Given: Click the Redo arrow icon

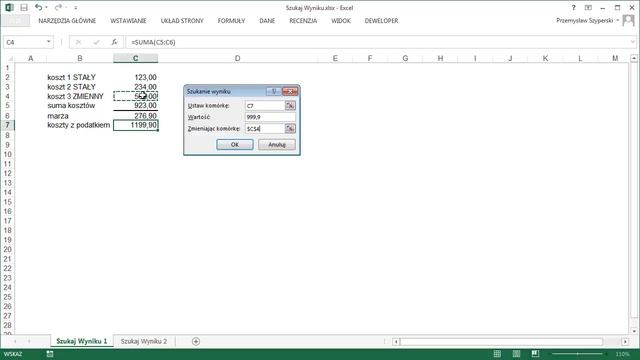Looking at the screenshot, I should click(58, 7).
